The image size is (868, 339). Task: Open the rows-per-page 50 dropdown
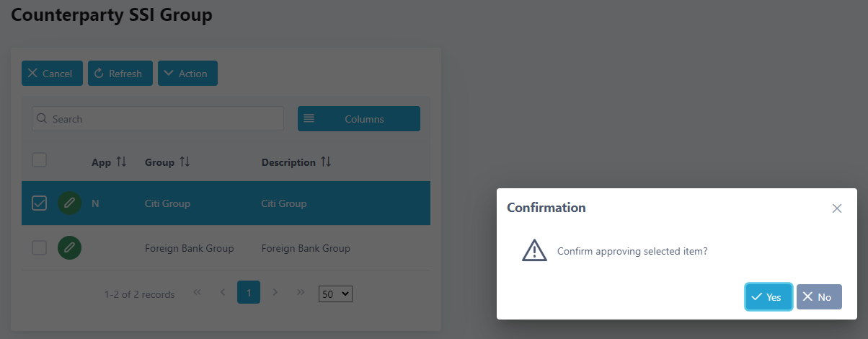335,294
